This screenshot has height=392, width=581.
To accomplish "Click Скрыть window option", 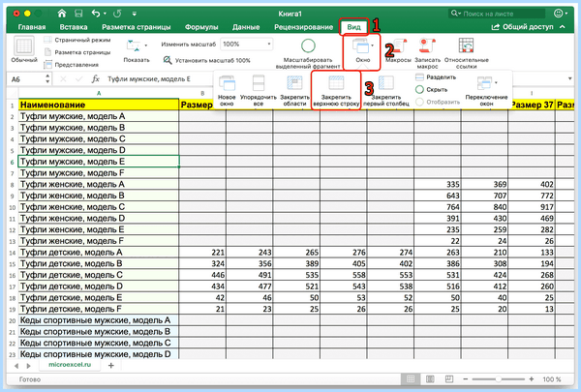I will (x=431, y=89).
